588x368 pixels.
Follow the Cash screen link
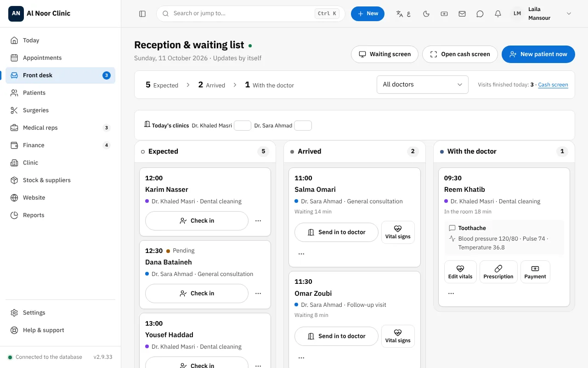[x=553, y=85]
